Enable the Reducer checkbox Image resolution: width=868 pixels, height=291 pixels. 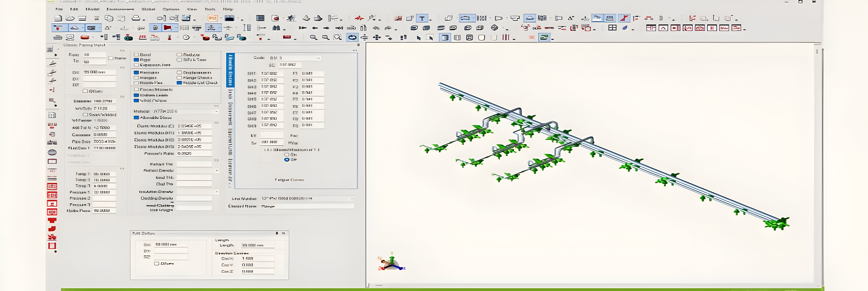tap(179, 55)
